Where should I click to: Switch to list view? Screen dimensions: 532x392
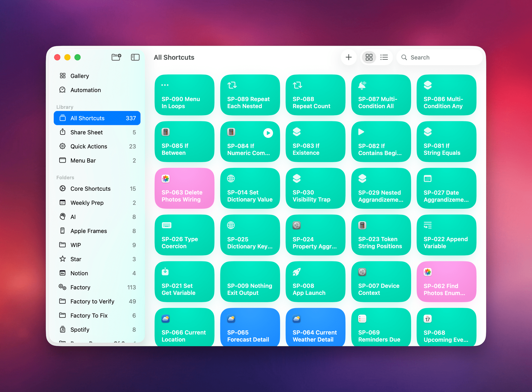tap(384, 57)
